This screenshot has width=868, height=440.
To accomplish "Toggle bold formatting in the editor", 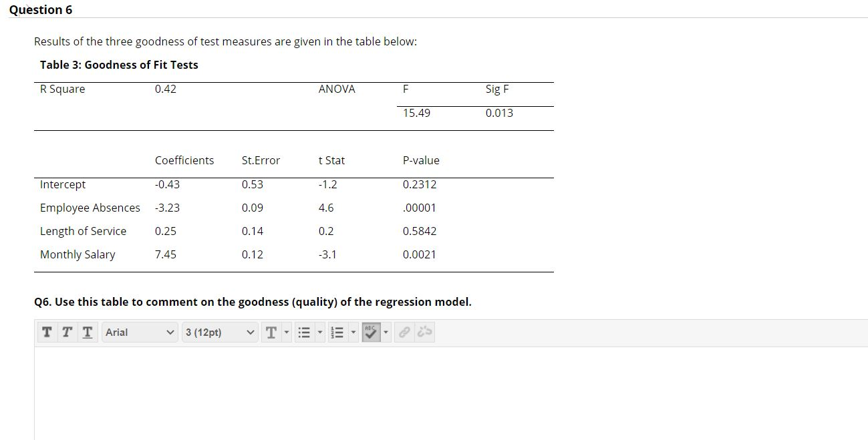I will (x=47, y=332).
